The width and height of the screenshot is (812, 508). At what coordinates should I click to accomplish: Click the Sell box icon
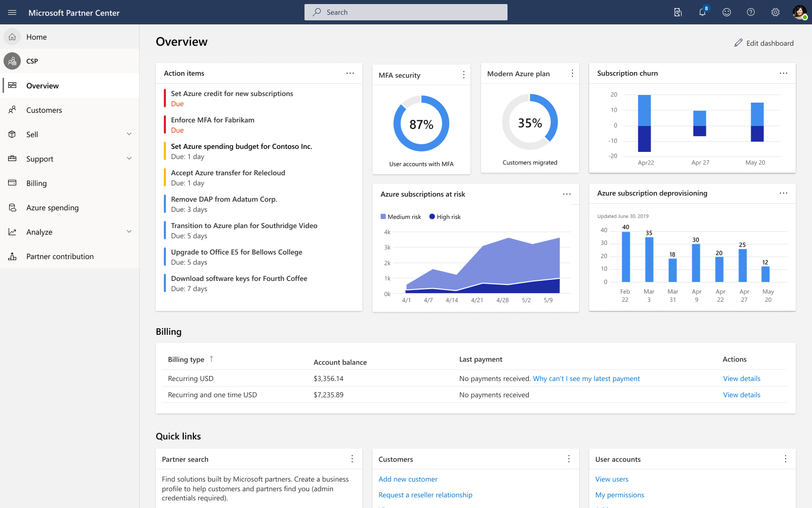coord(12,134)
